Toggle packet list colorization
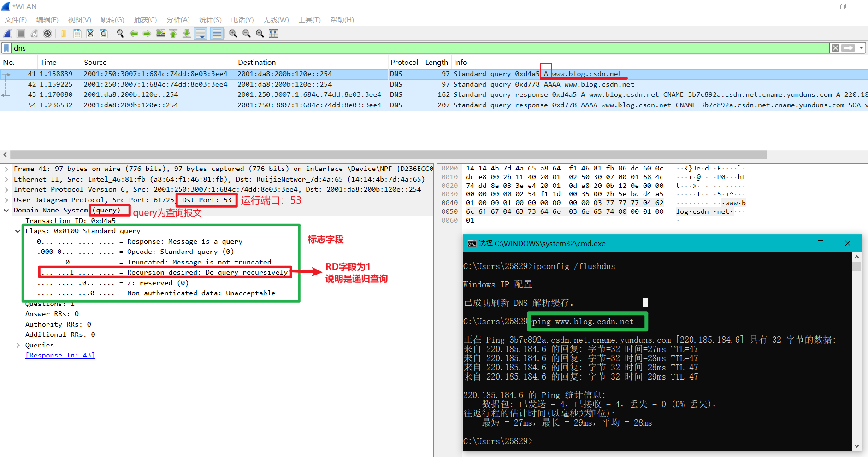The width and height of the screenshot is (868, 457). pyautogui.click(x=217, y=34)
